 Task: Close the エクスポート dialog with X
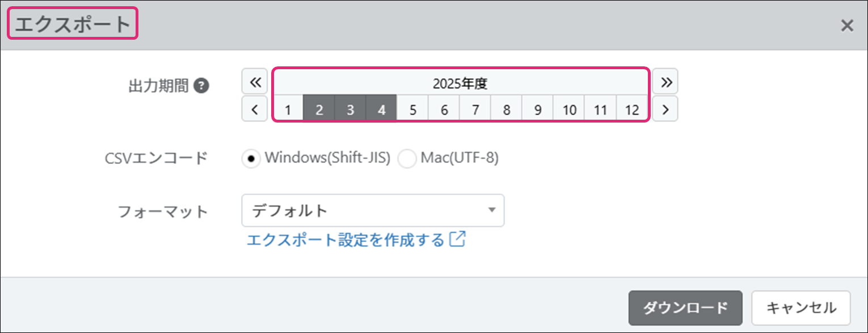click(x=847, y=26)
